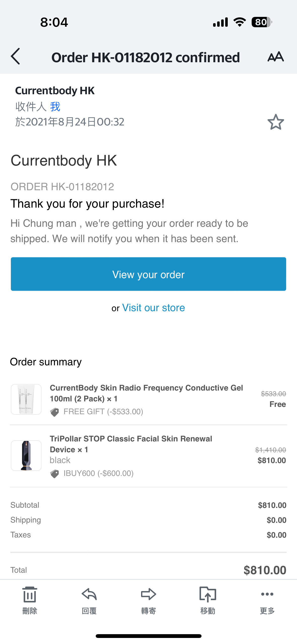Tap the FREE GIFT discount tag icon
The image size is (297, 644).
[54, 412]
